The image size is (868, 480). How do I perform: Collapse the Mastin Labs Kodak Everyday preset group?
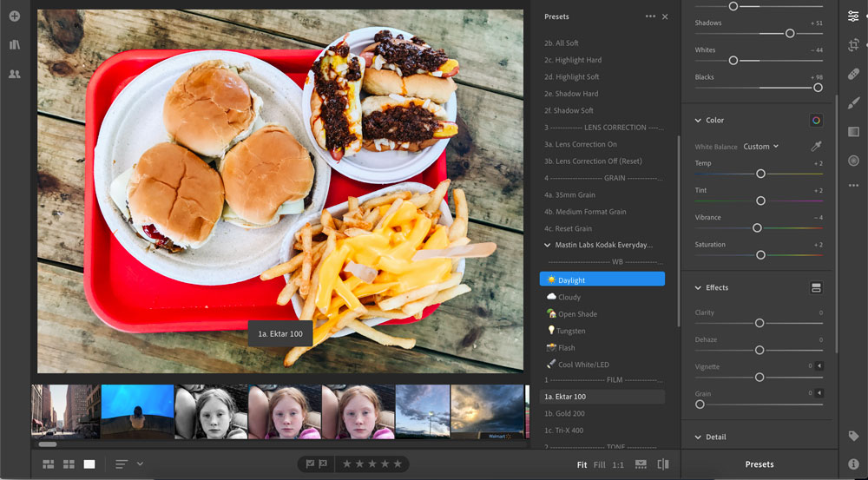point(547,246)
